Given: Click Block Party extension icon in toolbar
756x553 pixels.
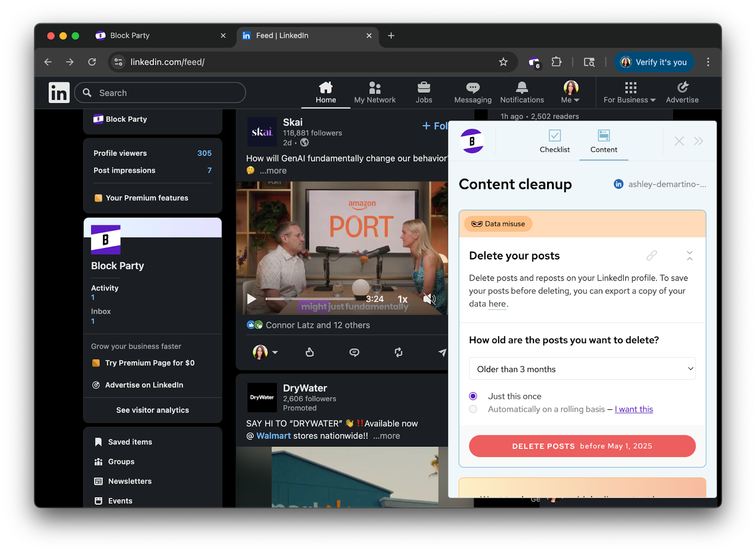Looking at the screenshot, I should pyautogui.click(x=534, y=62).
